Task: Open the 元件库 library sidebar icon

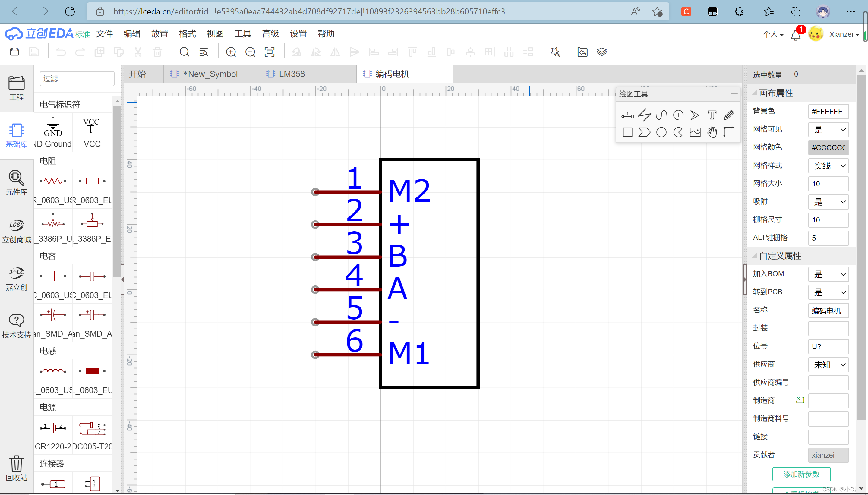Action: coord(16,183)
